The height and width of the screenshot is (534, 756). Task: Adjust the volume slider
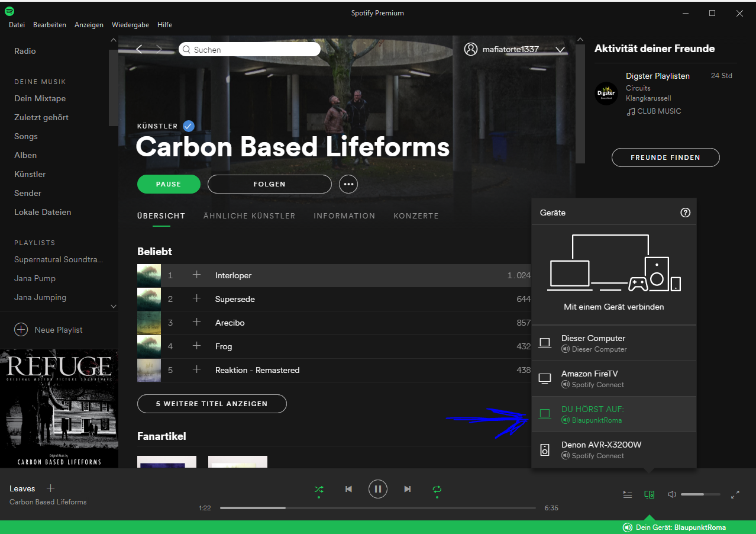[x=701, y=494]
